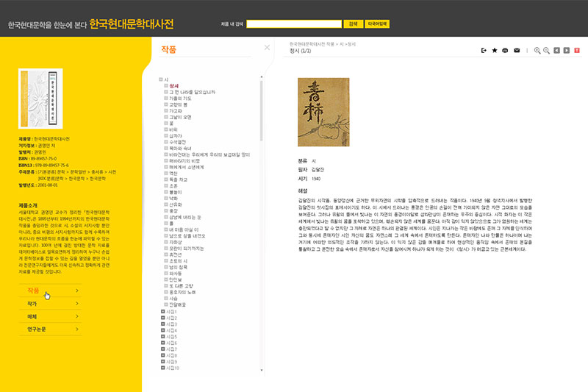This screenshot has width=588, height=392.
Task: Click the 작품 panel heading
Action: tap(168, 49)
